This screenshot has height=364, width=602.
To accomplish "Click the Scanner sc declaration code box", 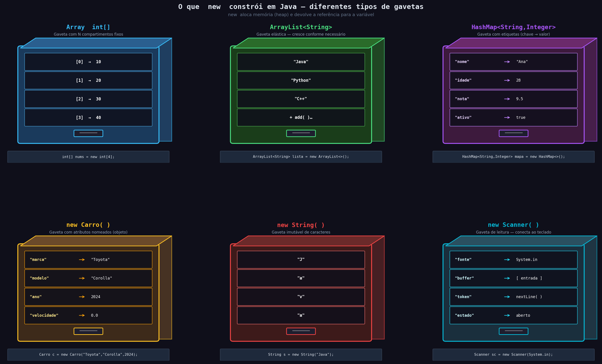I will [x=513, y=355].
